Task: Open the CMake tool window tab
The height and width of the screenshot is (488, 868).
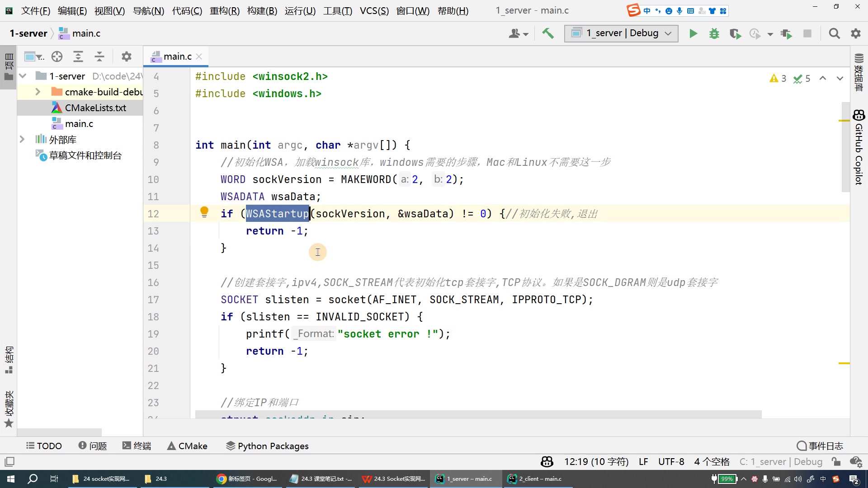Action: 187,446
